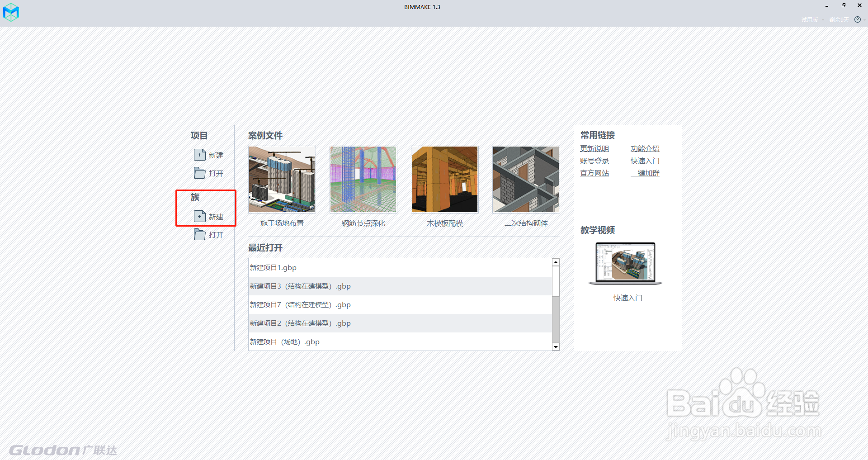Open recent file 新建项目1.gbp
The height and width of the screenshot is (460, 868).
coord(400,268)
